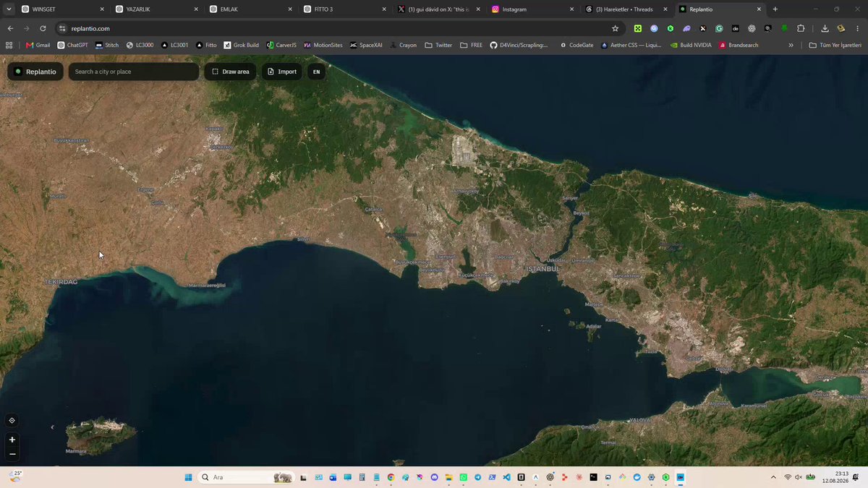Click the Search a city or place field
Screen dimensions: 868x488
tap(134, 72)
